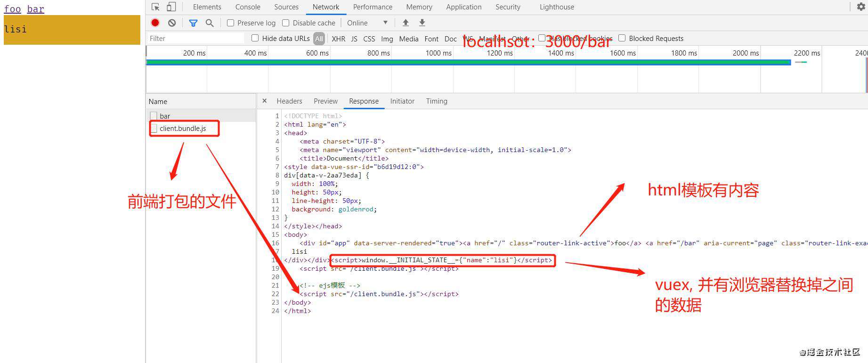The image size is (868, 363).
Task: Go to the Memory tab
Action: (x=419, y=7)
